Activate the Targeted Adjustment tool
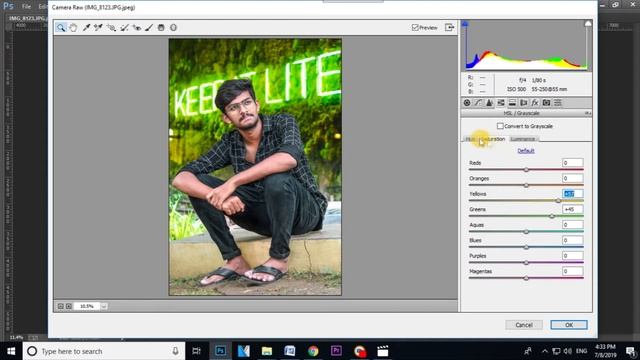The width and height of the screenshot is (640, 360). click(x=111, y=27)
